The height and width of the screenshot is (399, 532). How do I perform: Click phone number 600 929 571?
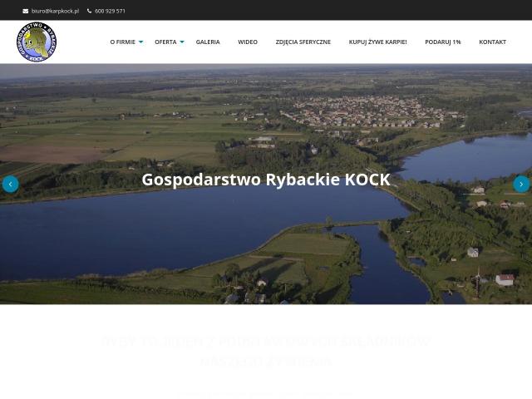[110, 11]
